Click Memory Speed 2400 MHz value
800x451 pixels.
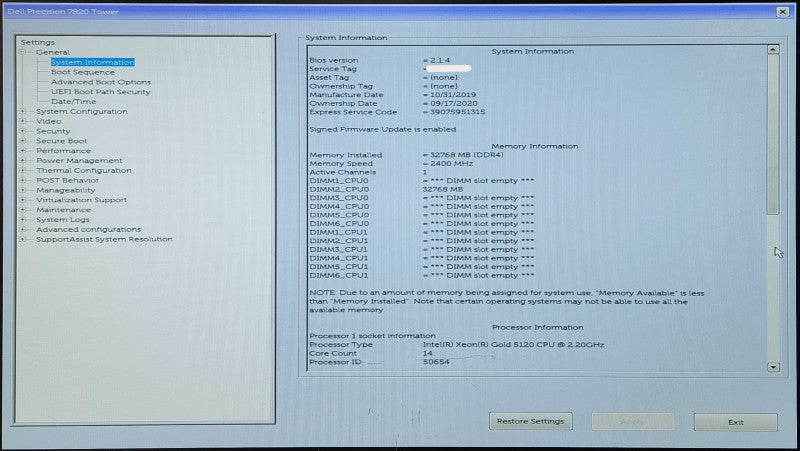[x=451, y=163]
